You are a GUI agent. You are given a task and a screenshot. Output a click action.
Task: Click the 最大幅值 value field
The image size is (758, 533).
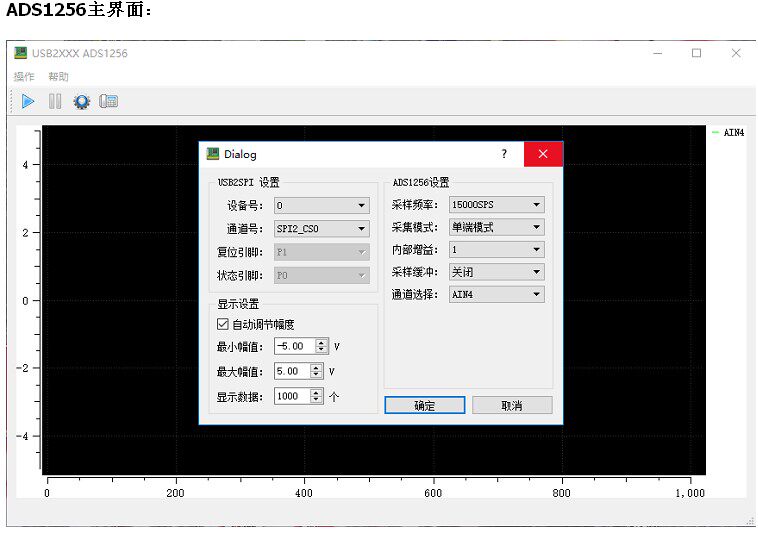(292, 371)
